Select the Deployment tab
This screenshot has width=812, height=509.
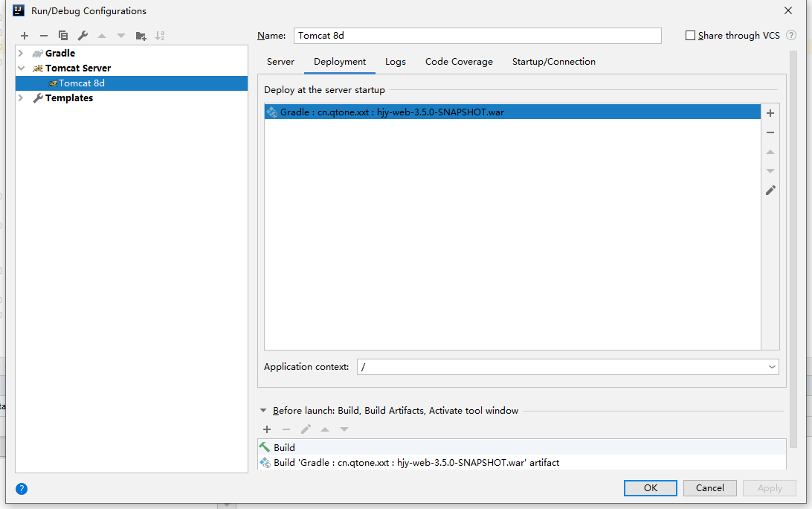(x=340, y=62)
